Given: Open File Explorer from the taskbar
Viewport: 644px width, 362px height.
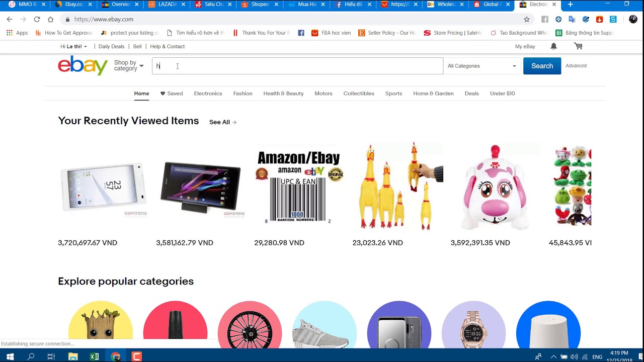Looking at the screenshot, I should pos(73,356).
